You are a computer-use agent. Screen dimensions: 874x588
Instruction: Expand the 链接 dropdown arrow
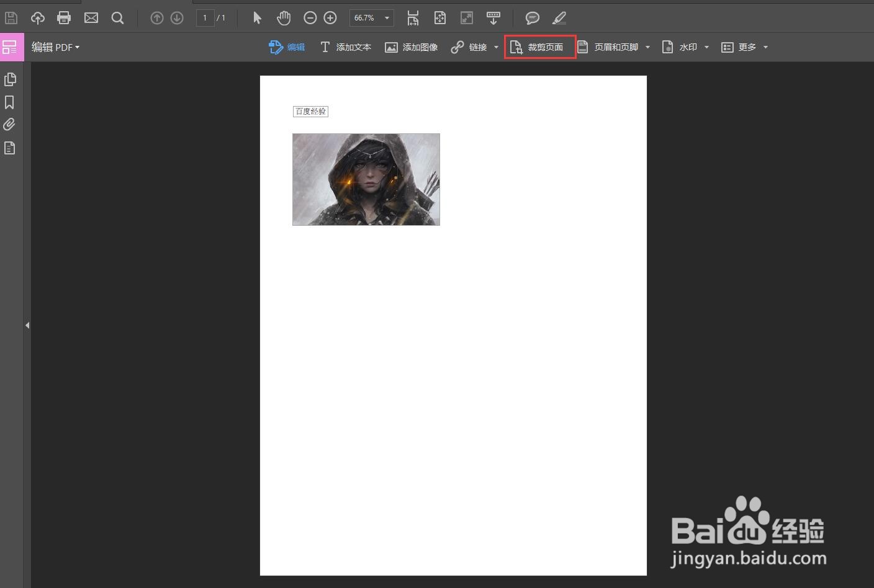(x=496, y=47)
